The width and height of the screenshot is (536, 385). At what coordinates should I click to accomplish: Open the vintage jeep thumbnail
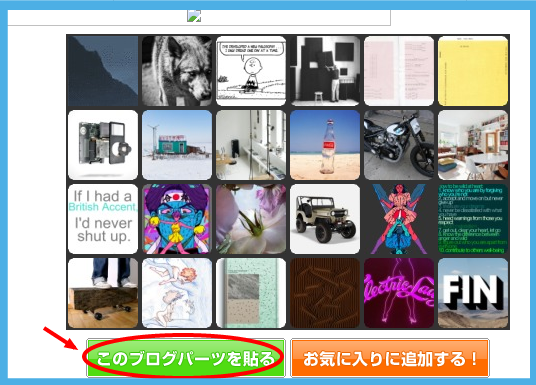click(x=325, y=219)
